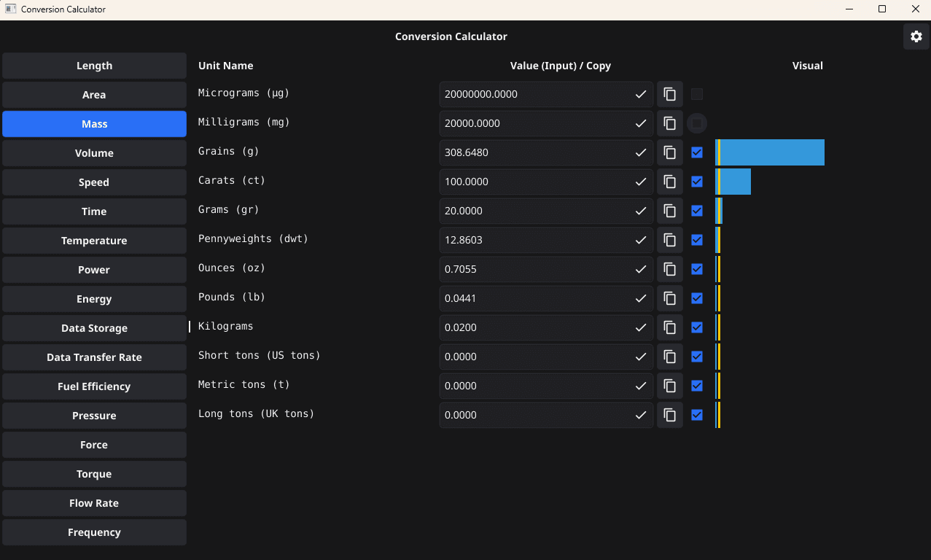Switch to the Temperature category

coord(94,240)
